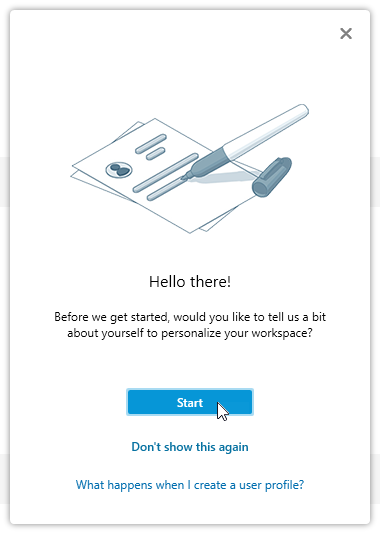
Task: Click the long text bars on illustrated document
Action: pos(165,176)
